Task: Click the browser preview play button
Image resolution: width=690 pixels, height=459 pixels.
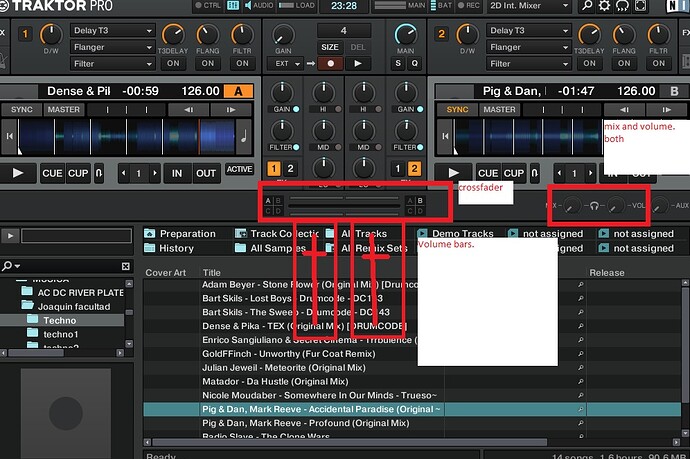Action: (10, 236)
